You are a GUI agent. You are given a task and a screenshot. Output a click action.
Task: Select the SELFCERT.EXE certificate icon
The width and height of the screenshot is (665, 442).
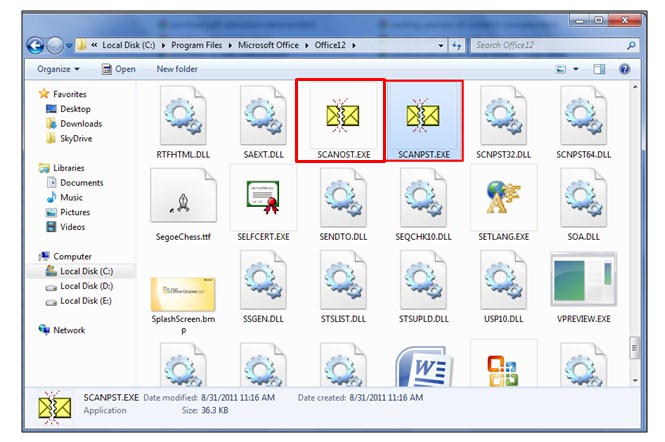coord(263,197)
